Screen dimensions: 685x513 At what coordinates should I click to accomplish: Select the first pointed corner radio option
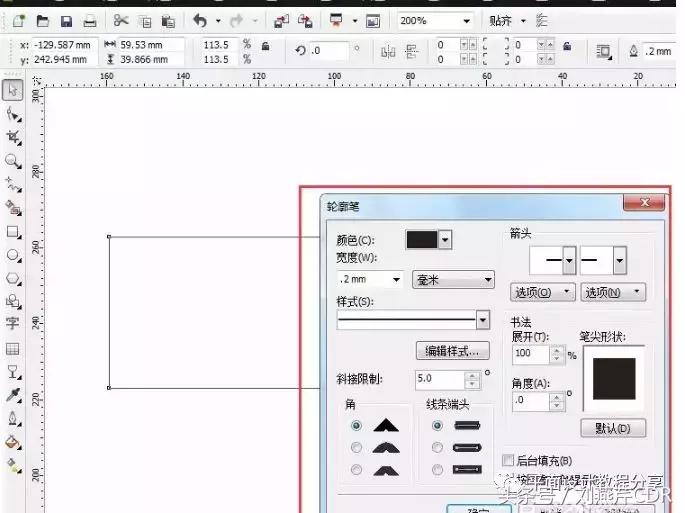click(356, 425)
